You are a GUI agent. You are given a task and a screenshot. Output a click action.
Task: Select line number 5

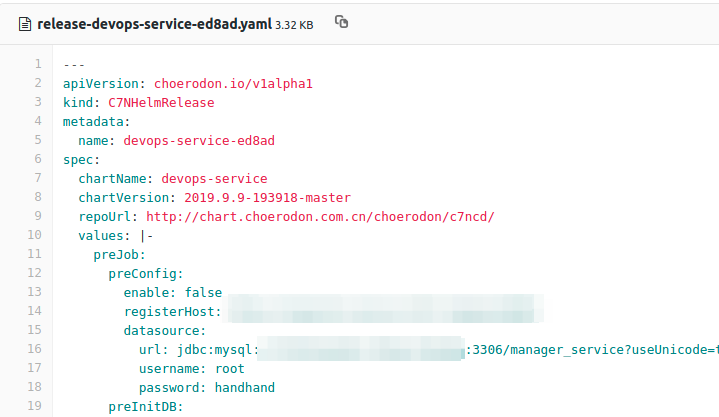[x=38, y=141]
